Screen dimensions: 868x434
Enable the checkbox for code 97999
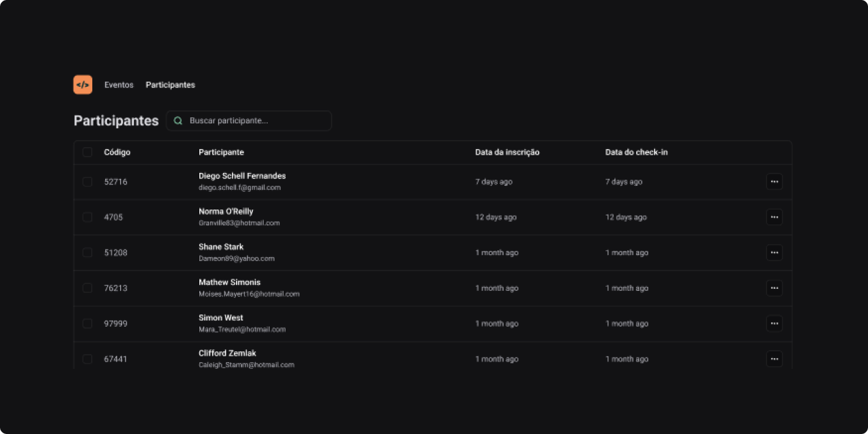pos(87,323)
